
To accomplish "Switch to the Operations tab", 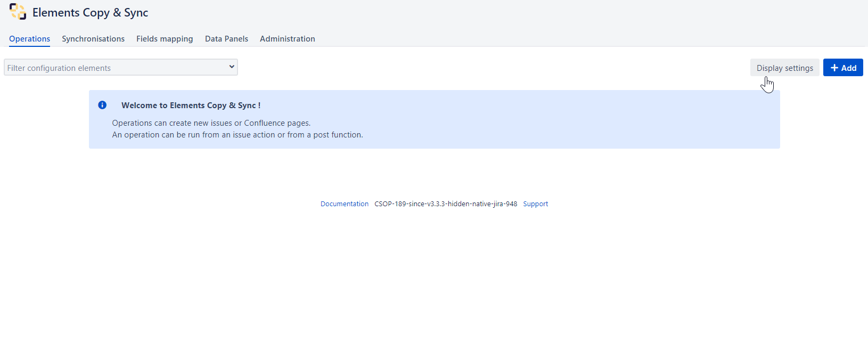I will coord(29,39).
